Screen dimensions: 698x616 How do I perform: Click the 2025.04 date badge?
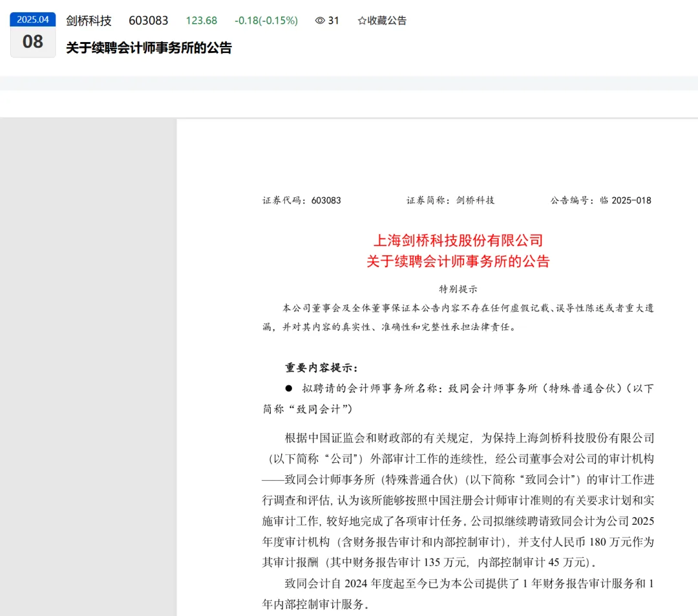coord(33,19)
